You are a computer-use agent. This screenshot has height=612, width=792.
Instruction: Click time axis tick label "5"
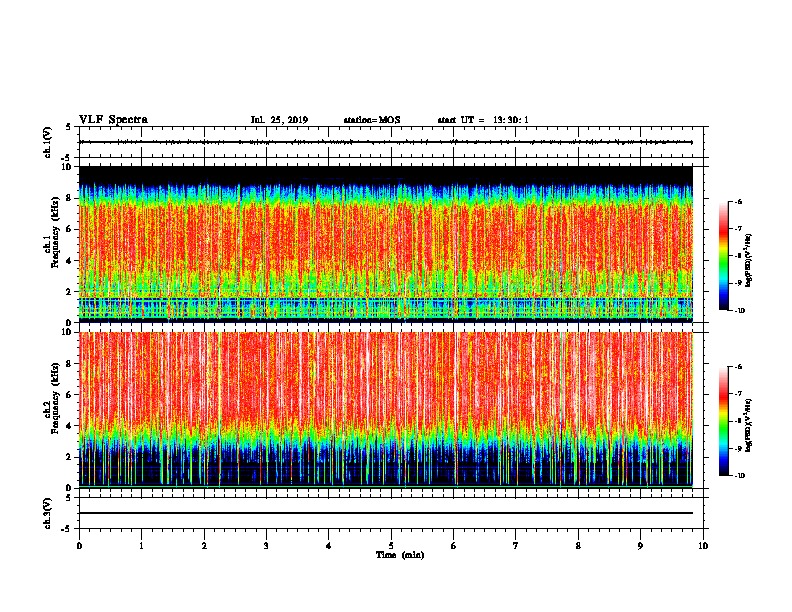[x=391, y=545]
